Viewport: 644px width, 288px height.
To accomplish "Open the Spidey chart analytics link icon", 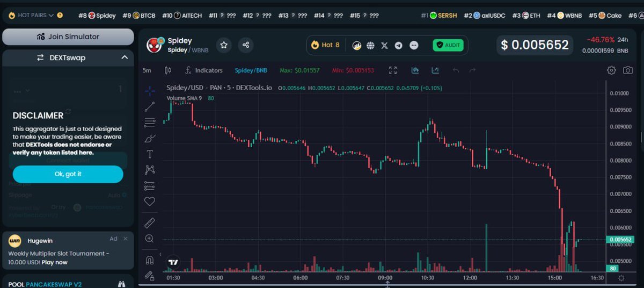I will [x=356, y=45].
